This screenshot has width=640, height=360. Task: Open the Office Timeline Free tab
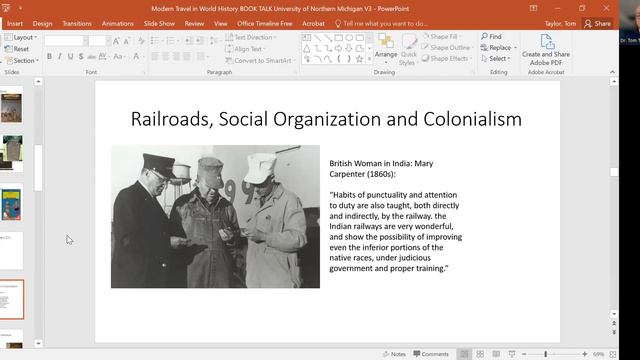click(264, 24)
